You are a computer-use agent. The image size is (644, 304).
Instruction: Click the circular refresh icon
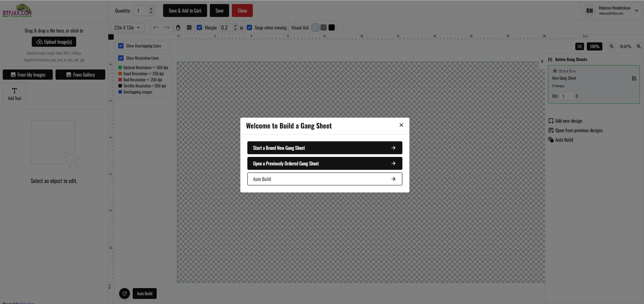click(x=124, y=294)
